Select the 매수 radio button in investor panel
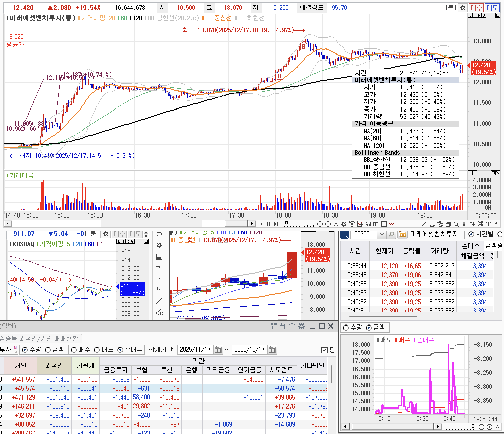 74,349
